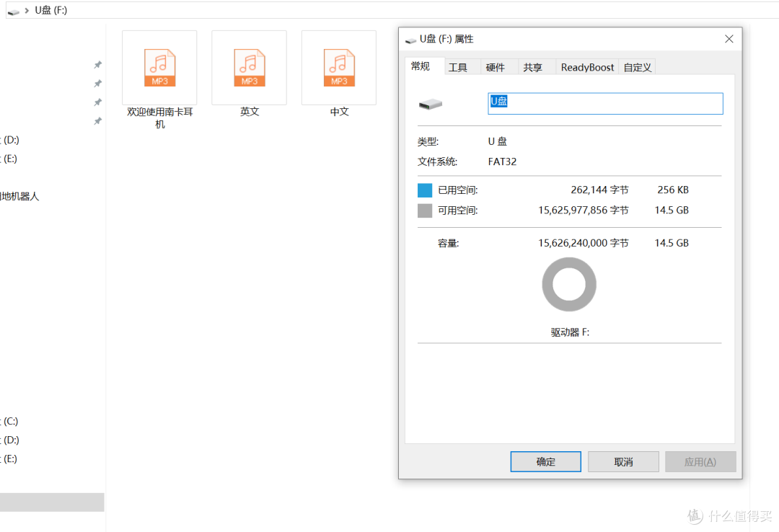Select the upper (E:) drive in sidebar
779x532 pixels.
pos(9,159)
